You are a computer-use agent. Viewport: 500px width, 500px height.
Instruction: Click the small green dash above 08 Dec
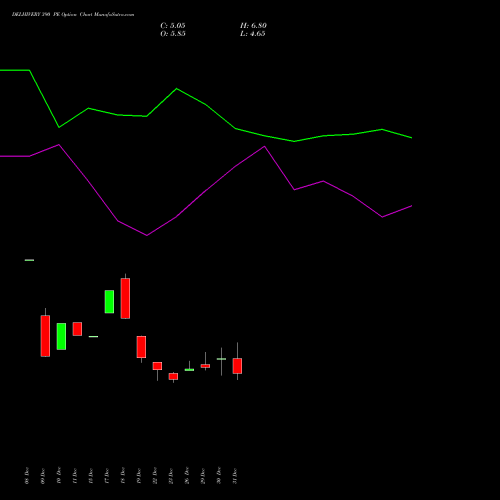(29, 260)
